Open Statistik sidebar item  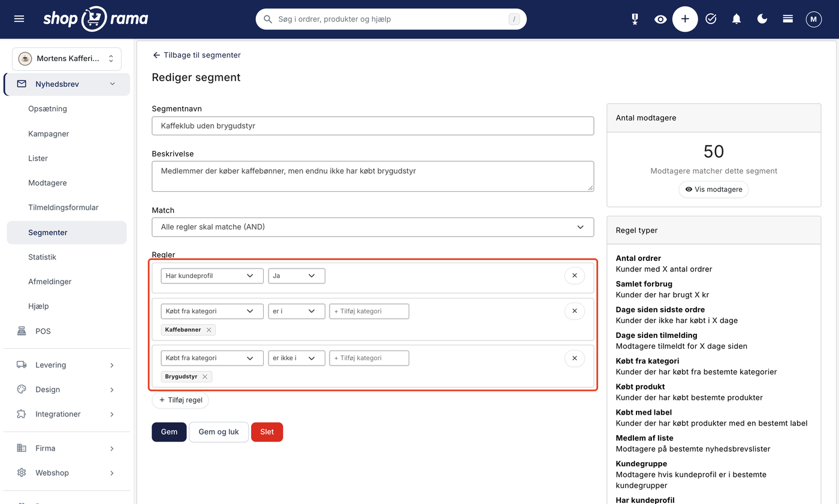pyautogui.click(x=42, y=257)
